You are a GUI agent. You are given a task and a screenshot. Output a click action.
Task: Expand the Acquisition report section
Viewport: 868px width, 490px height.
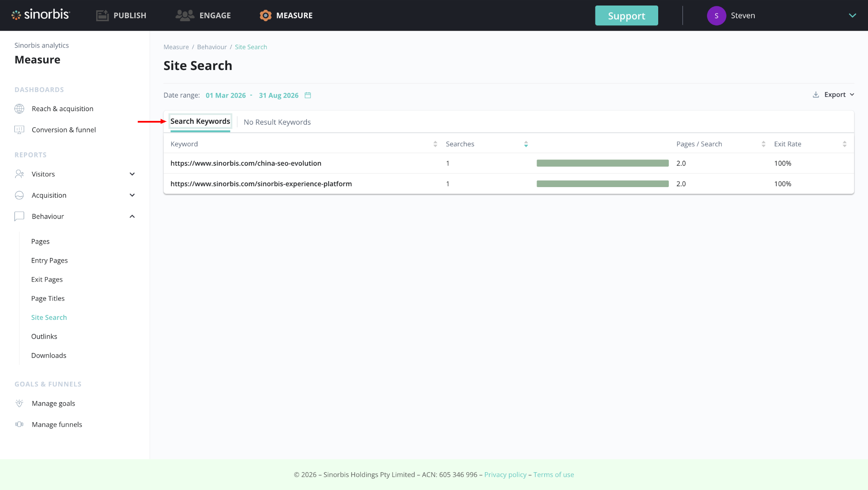(x=132, y=195)
